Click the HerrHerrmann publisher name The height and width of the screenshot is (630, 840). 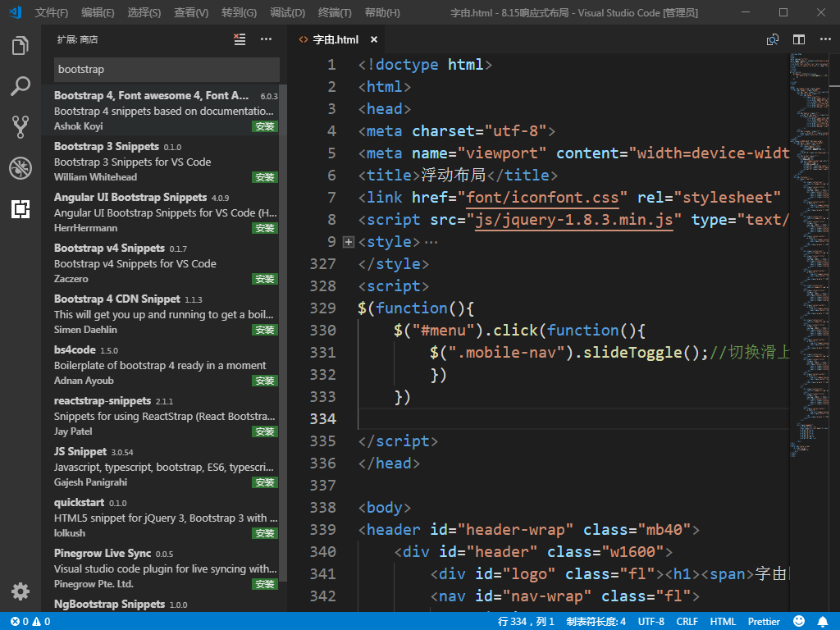click(85, 228)
